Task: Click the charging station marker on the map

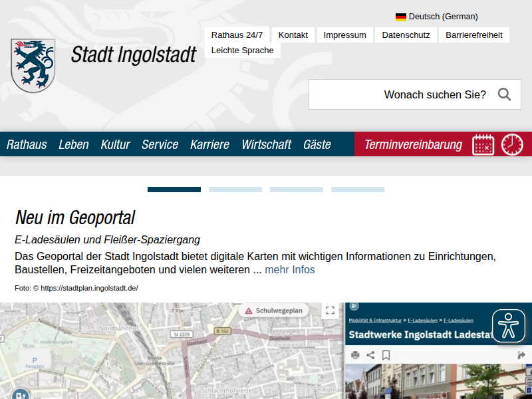Action: 21,394
